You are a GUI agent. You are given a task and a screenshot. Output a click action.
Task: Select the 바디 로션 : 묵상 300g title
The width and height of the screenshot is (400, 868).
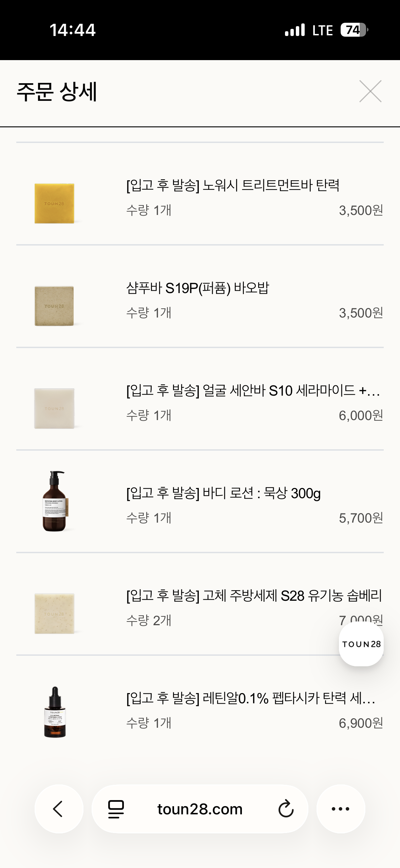coord(223,493)
